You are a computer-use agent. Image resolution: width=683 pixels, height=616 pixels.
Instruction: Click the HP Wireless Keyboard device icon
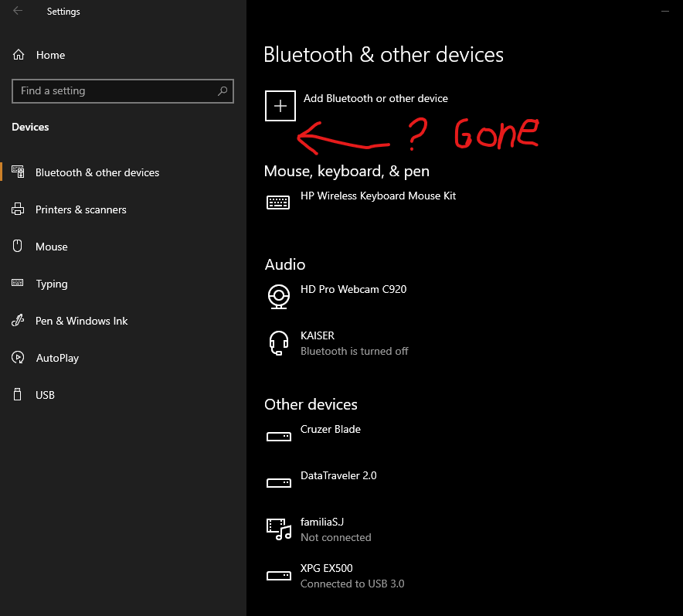click(278, 202)
